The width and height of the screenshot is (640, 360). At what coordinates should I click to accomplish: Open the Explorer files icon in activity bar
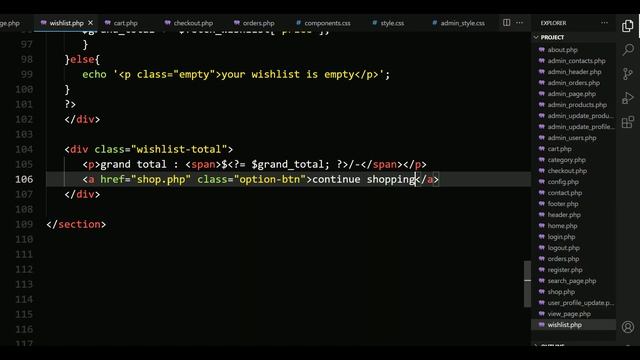(x=628, y=26)
